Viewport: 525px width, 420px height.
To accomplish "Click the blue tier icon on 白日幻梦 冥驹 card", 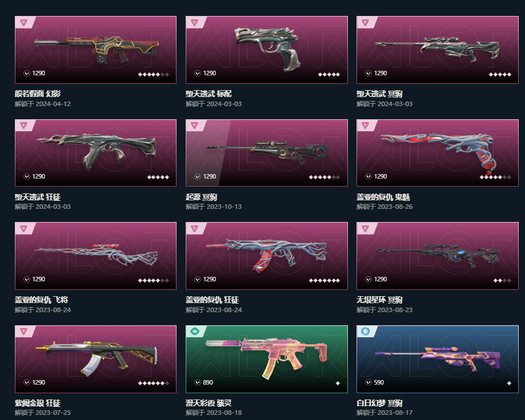I will coord(365,332).
